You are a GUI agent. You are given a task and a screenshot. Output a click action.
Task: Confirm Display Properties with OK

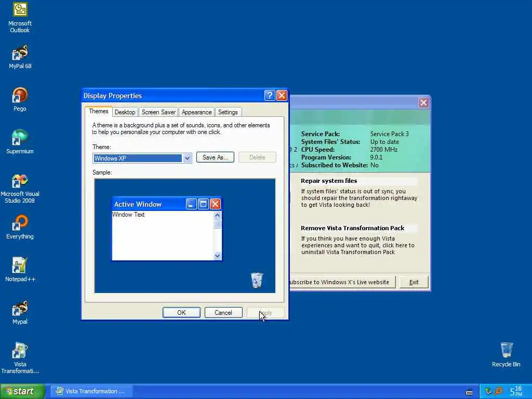tap(181, 312)
